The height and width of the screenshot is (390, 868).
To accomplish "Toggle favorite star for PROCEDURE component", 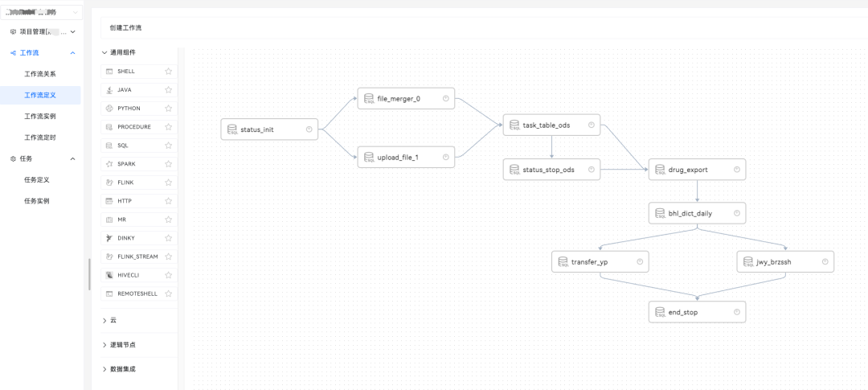I will [x=169, y=127].
